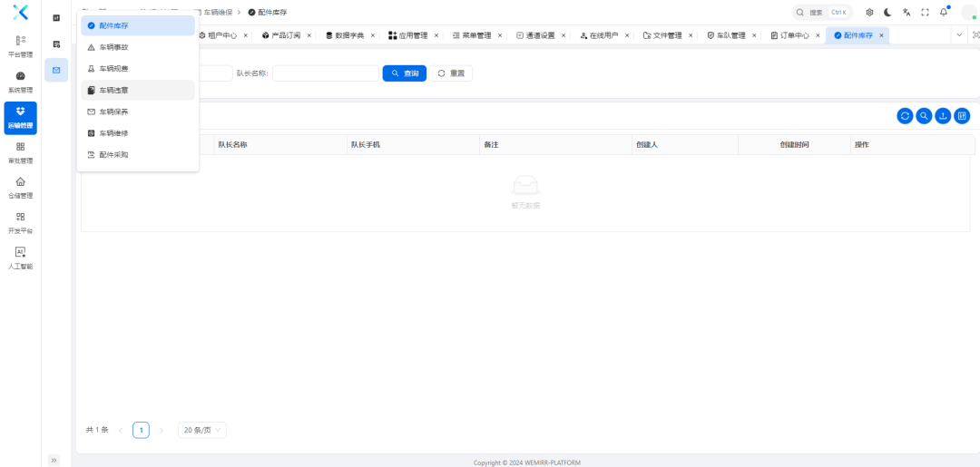Expand the tab list dropdown chevron
The image size is (980, 467).
(x=959, y=34)
